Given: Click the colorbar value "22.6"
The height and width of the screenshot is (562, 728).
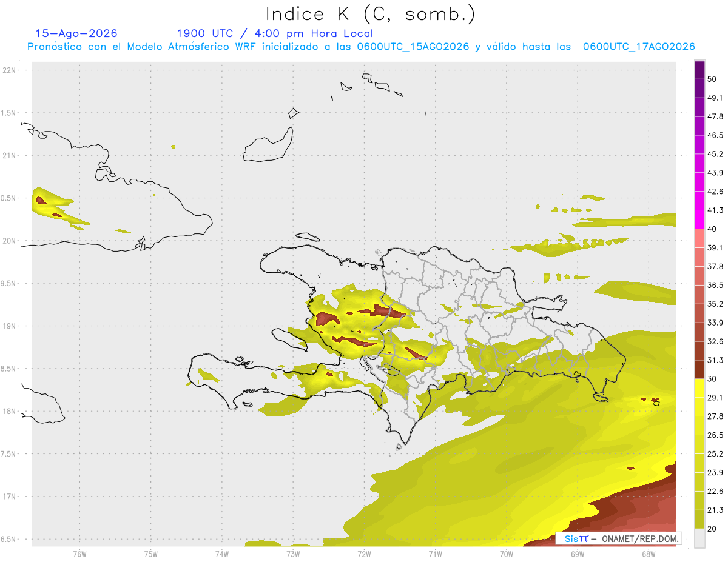Looking at the screenshot, I should [x=715, y=492].
